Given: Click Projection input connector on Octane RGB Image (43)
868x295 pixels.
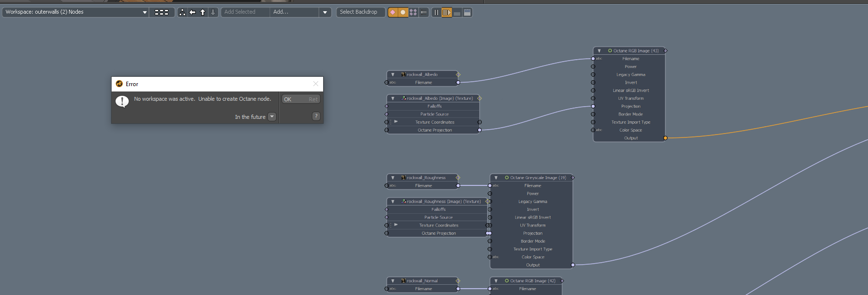Looking at the screenshot, I should tap(593, 106).
